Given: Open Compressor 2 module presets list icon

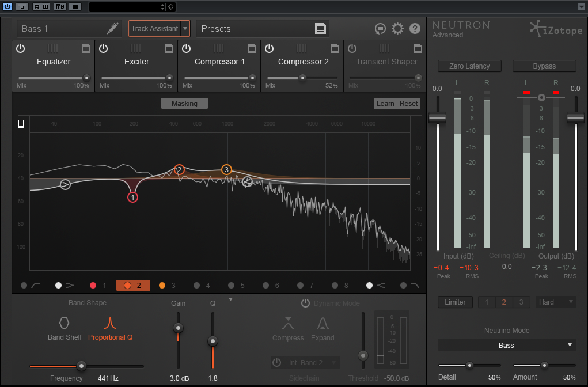Looking at the screenshot, I should [x=335, y=48].
